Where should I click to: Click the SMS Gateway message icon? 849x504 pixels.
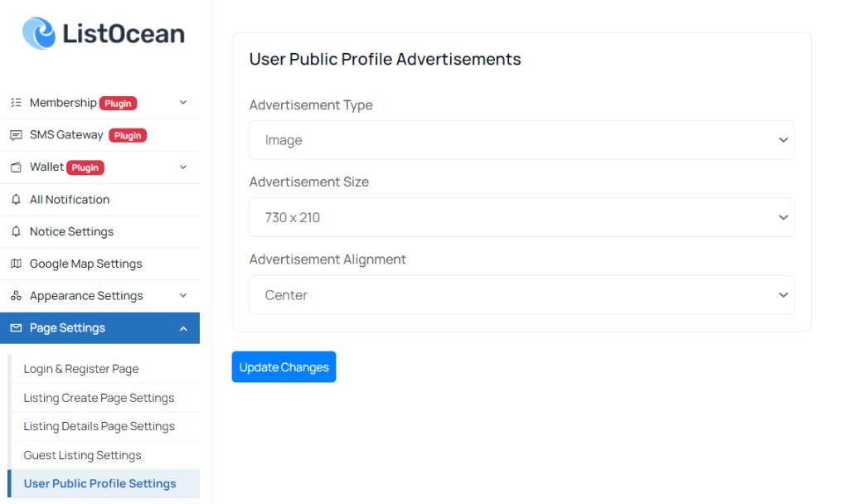click(x=17, y=135)
